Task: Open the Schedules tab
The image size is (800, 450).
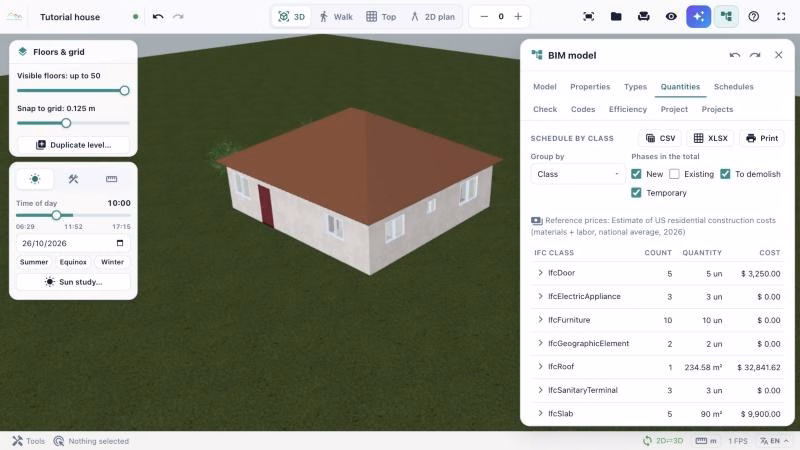Action: [x=733, y=87]
